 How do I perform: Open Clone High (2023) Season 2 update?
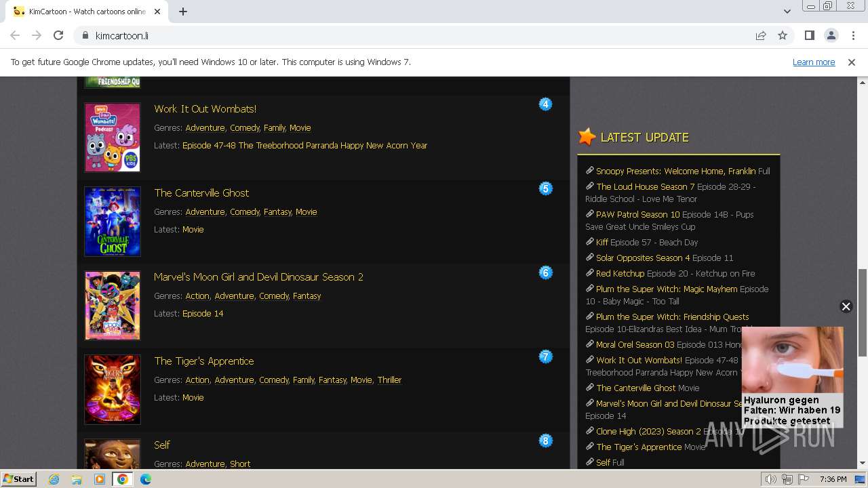click(648, 431)
